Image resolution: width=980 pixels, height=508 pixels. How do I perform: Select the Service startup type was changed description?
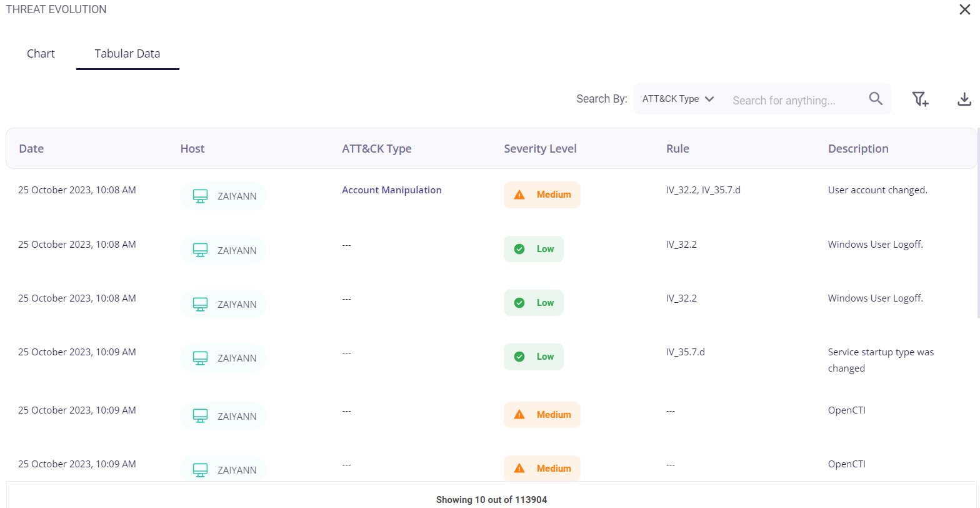coord(881,360)
